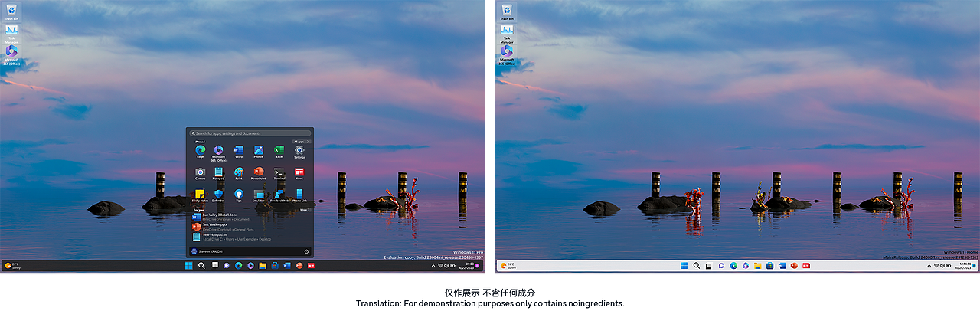Open All apps list in Start menu
Image resolution: width=980 pixels, height=321 pixels.
point(300,142)
